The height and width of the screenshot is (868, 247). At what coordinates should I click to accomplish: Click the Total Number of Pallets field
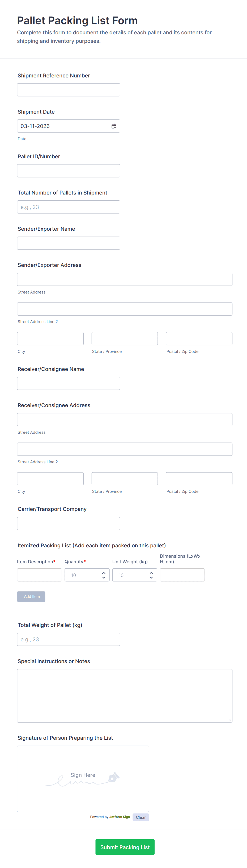68,207
